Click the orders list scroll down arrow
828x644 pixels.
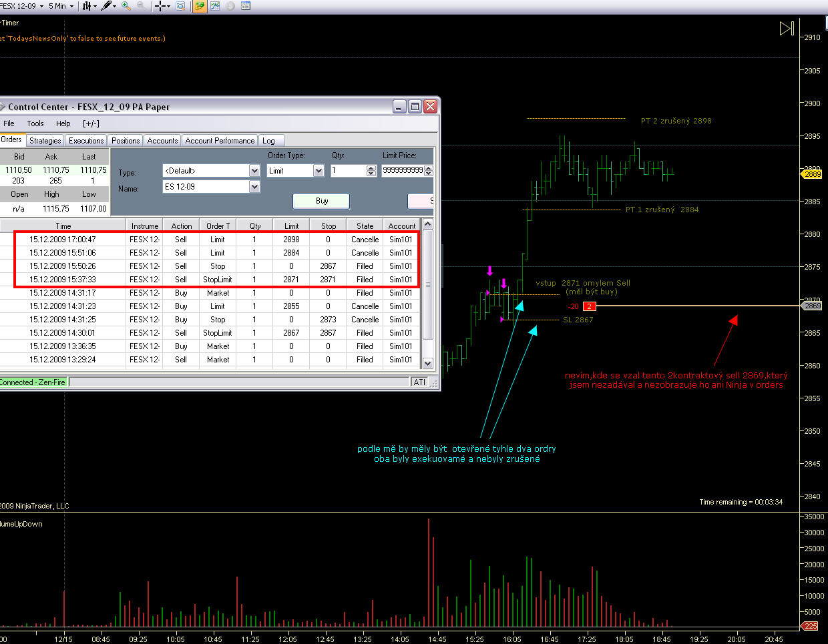pos(428,363)
